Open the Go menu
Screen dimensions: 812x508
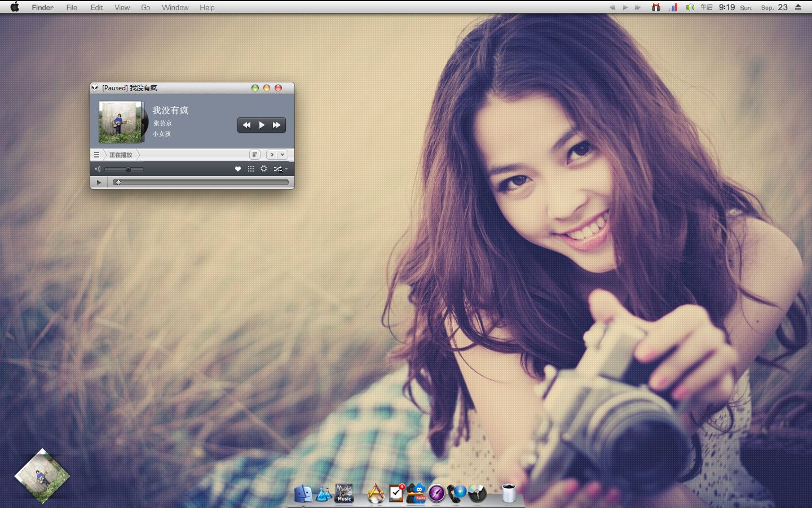145,7
